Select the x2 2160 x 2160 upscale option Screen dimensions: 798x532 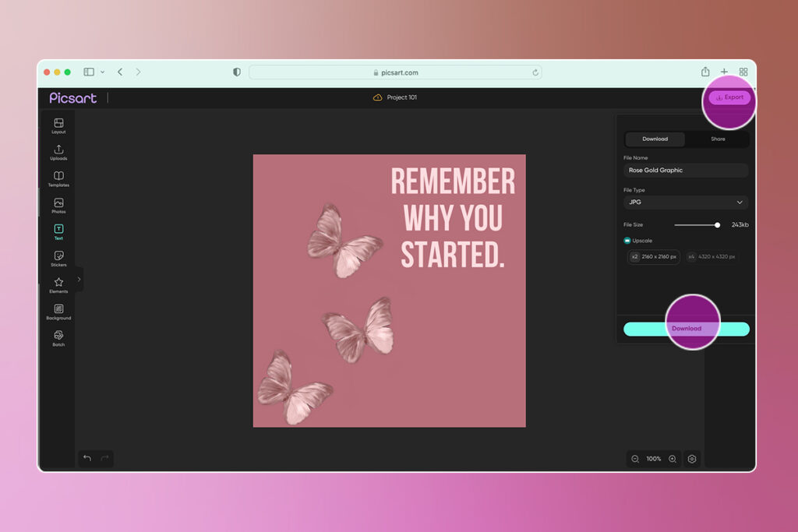(653, 257)
